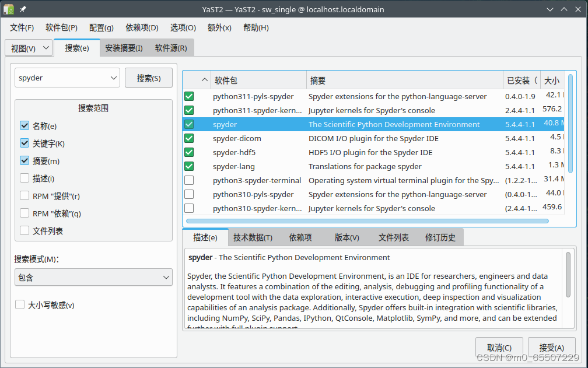The image size is (588, 368).
Task: Enable the 描述(i) search scope option
Action: tap(24, 178)
